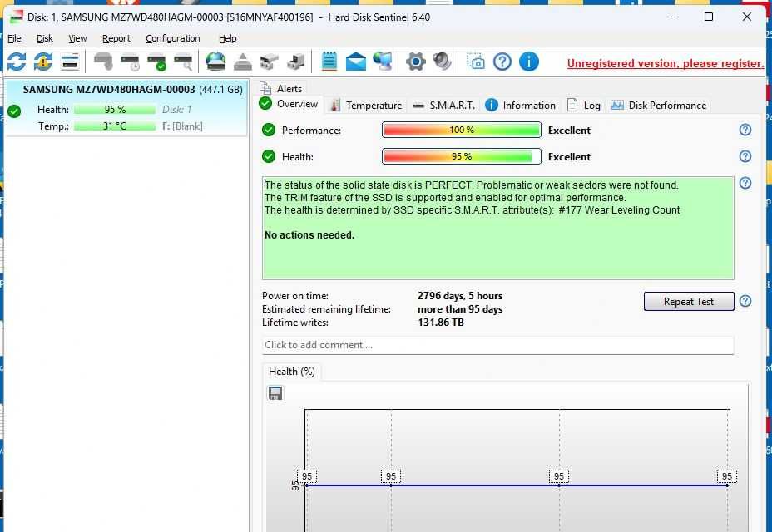Switch to the Overview tab
The image size is (772, 532).
[289, 104]
